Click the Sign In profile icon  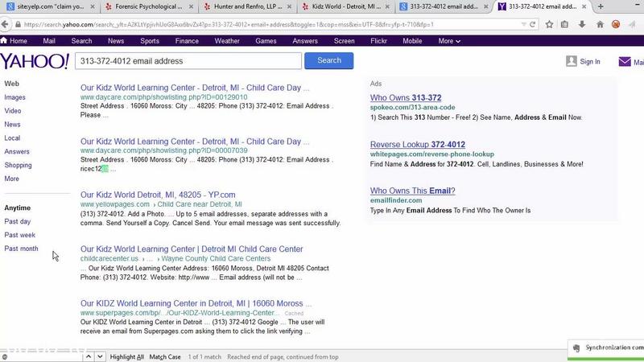[x=572, y=61]
